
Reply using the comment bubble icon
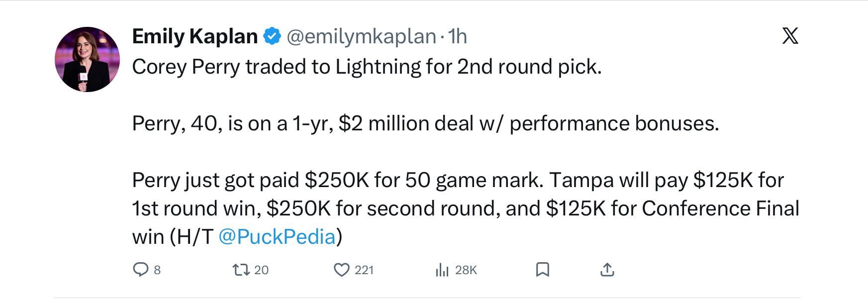click(140, 270)
